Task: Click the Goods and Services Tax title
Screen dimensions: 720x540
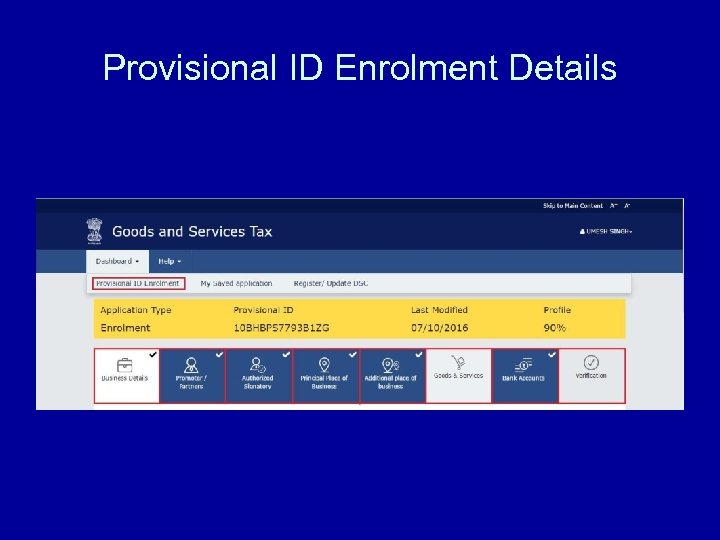Action: 192,231
